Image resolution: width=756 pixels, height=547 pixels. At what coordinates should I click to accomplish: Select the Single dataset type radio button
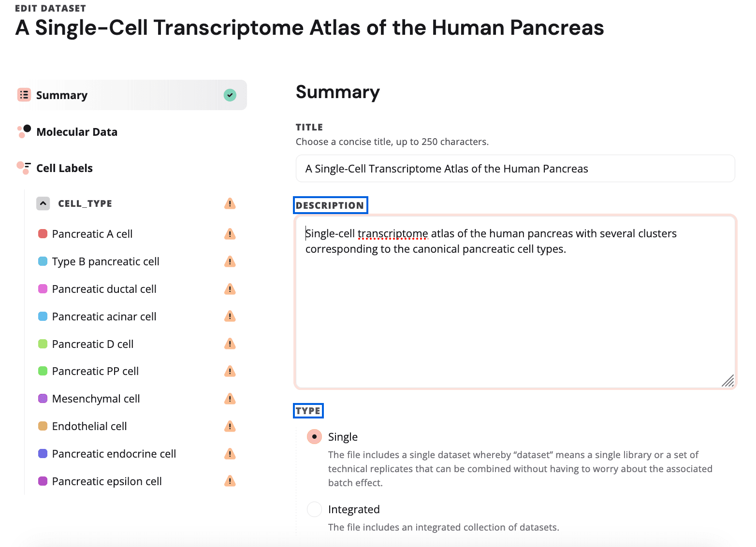(314, 436)
